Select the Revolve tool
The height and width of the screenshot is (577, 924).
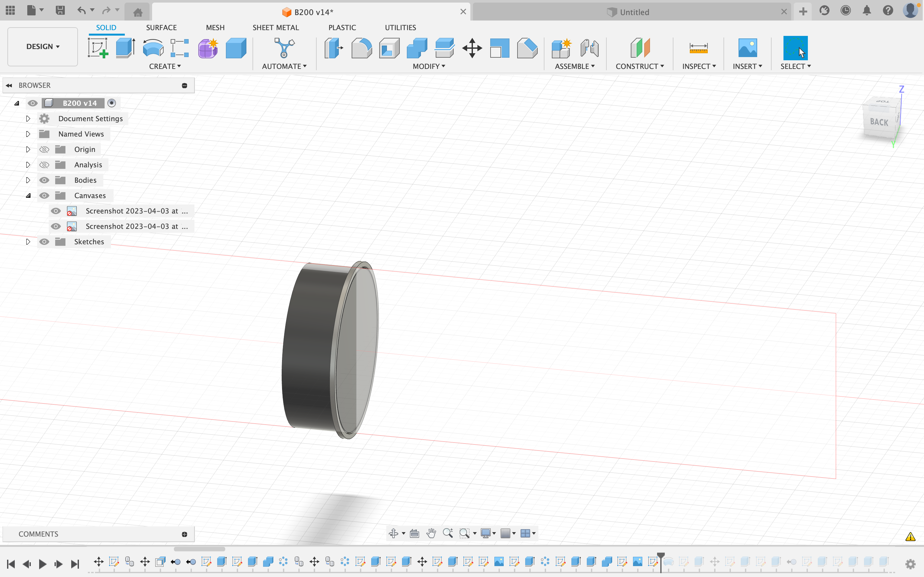153,48
